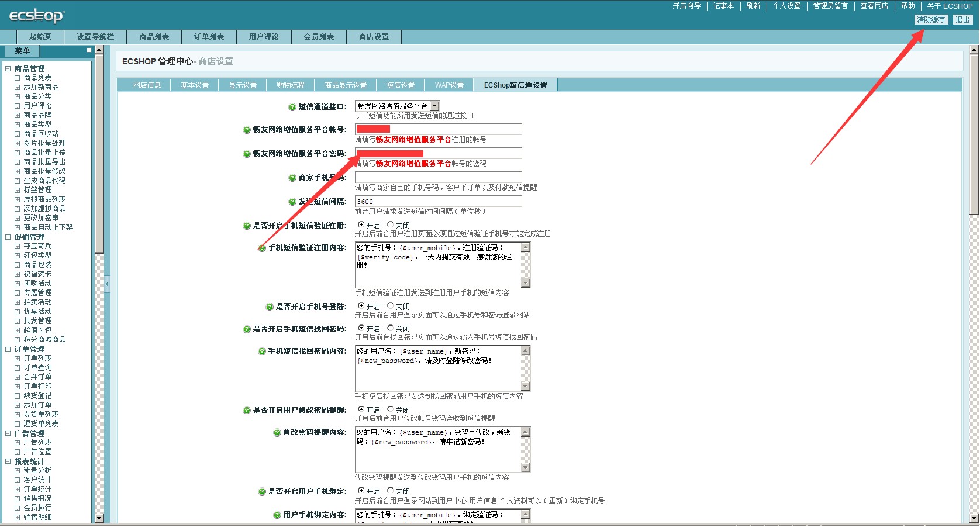Select 关闭 for 是否开启手机短信验证注册
Screen dimensions: 980x526
390,224
